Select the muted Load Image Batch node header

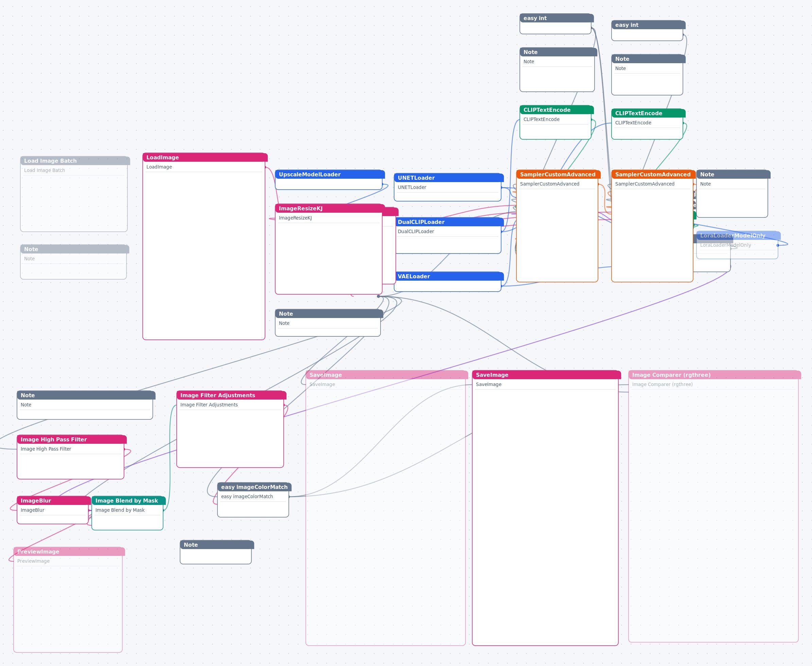(75, 161)
